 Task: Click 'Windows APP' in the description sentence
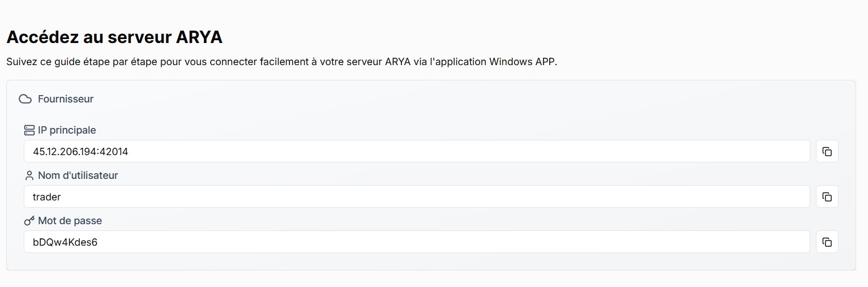pyautogui.click(x=523, y=62)
